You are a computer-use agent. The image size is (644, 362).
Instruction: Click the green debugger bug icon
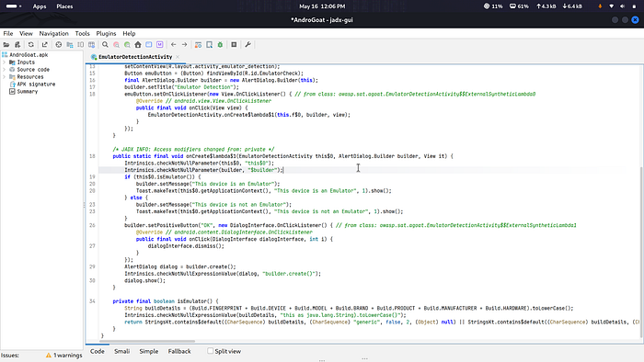(220, 45)
